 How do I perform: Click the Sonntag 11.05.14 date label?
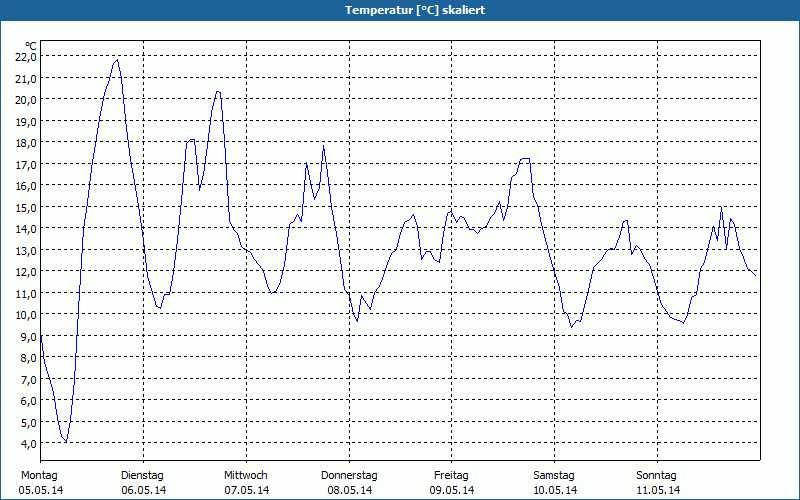657,483
